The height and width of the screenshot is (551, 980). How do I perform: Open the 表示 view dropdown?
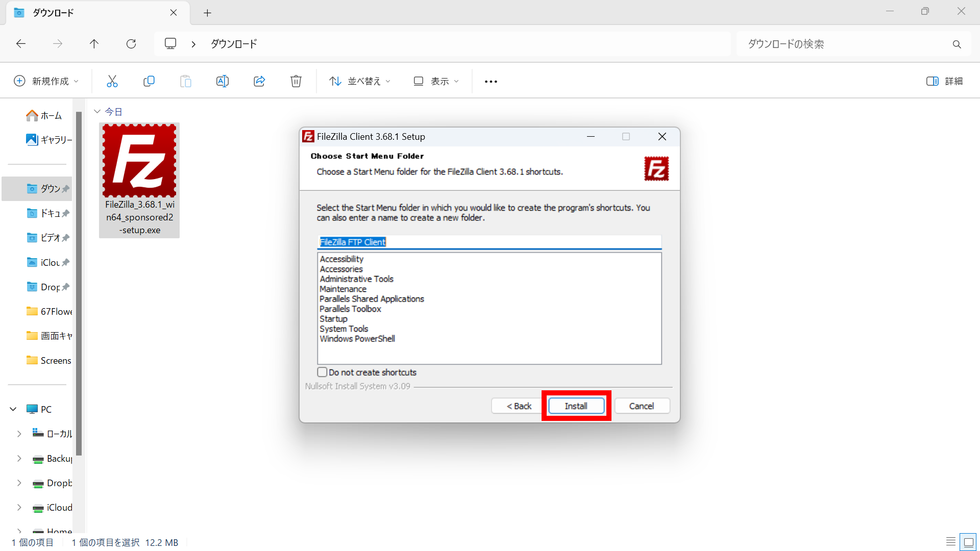(x=436, y=81)
